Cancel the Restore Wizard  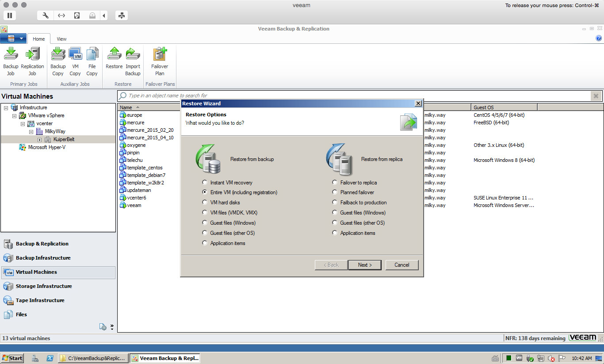point(402,265)
